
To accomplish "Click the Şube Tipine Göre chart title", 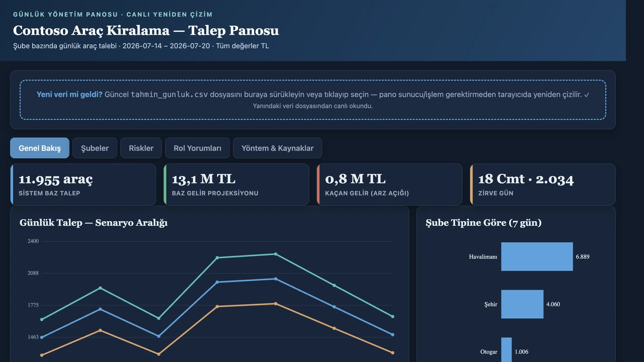I will click(x=484, y=222).
